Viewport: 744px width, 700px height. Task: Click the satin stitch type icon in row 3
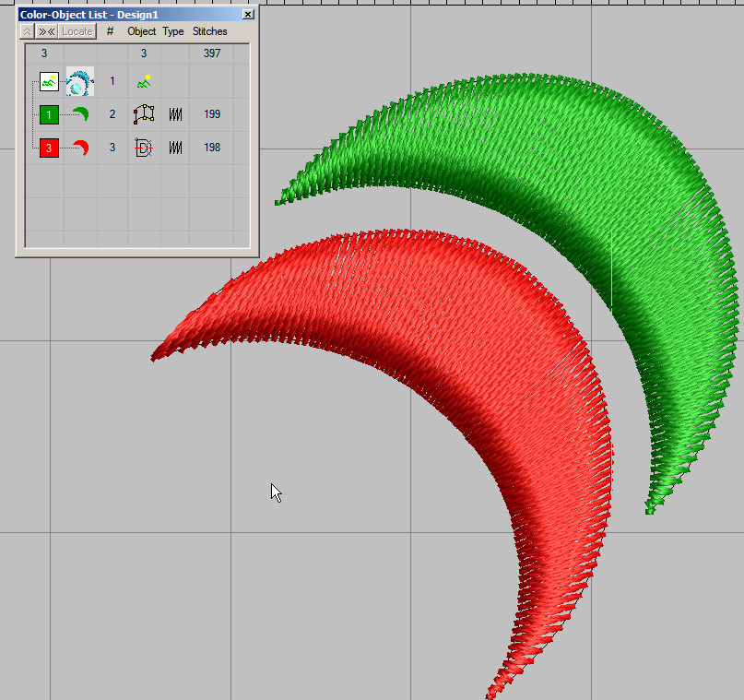[x=175, y=148]
